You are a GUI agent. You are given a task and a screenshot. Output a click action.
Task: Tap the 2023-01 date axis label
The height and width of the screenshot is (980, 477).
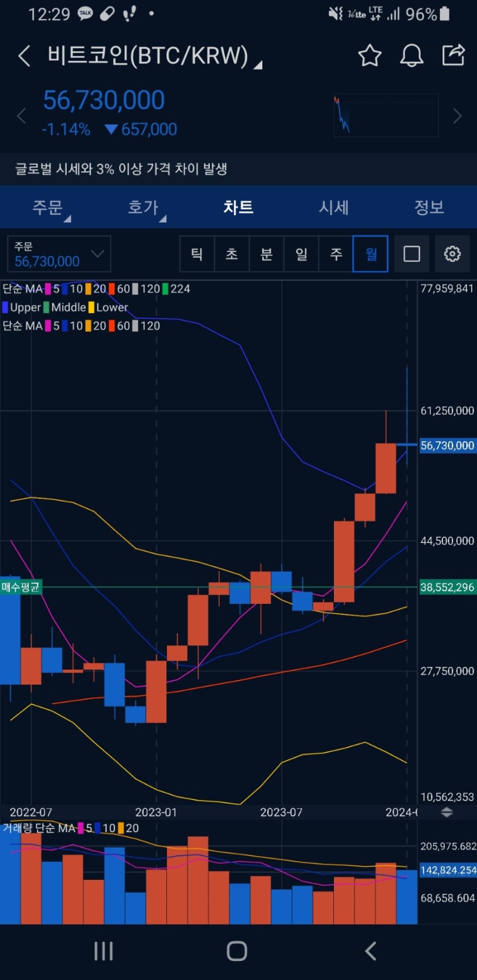pos(156,812)
